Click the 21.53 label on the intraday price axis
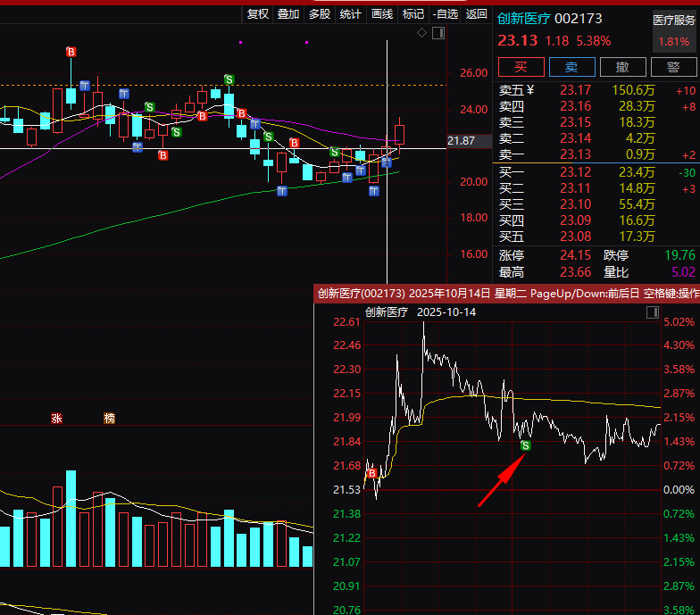Screen dimensions: 700x615 pos(346,489)
